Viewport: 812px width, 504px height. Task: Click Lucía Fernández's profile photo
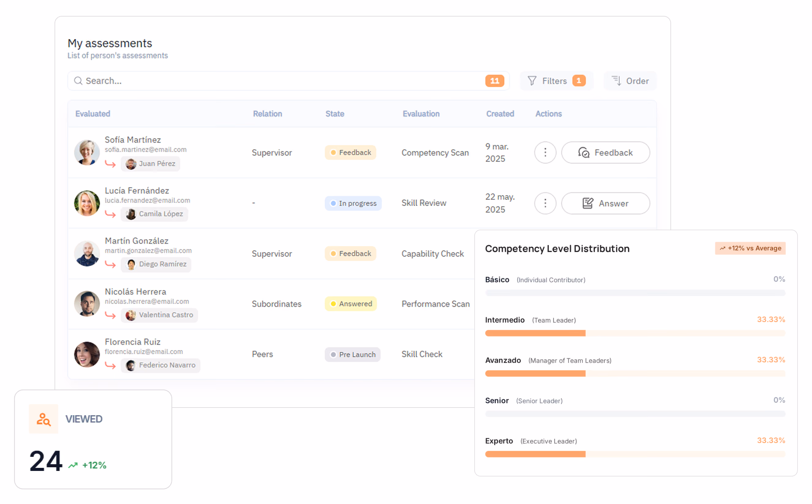[x=87, y=204]
